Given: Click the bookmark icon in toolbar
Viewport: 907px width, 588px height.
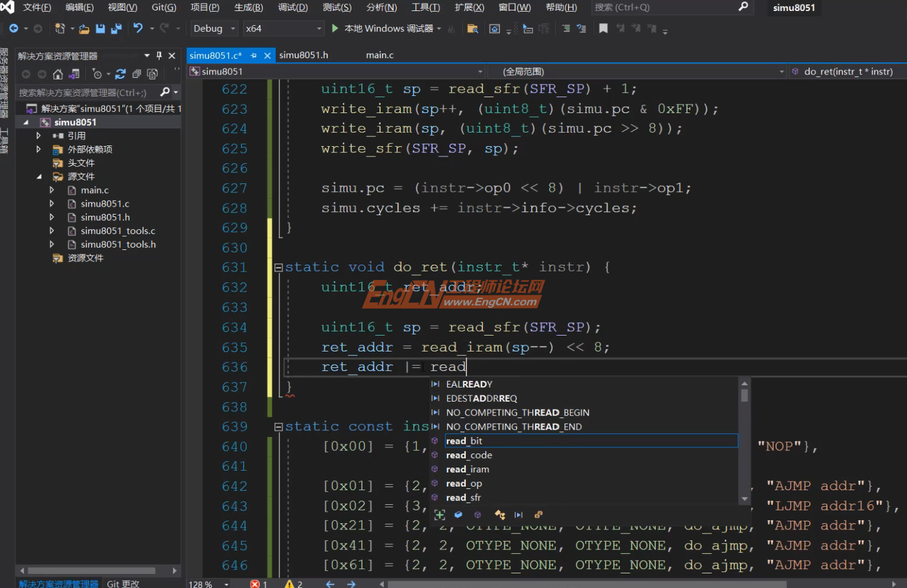Looking at the screenshot, I should click(603, 29).
